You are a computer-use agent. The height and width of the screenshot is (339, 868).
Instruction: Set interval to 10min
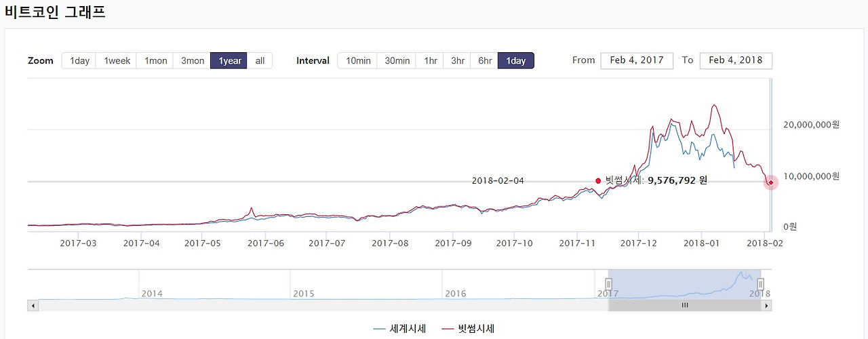click(x=357, y=61)
